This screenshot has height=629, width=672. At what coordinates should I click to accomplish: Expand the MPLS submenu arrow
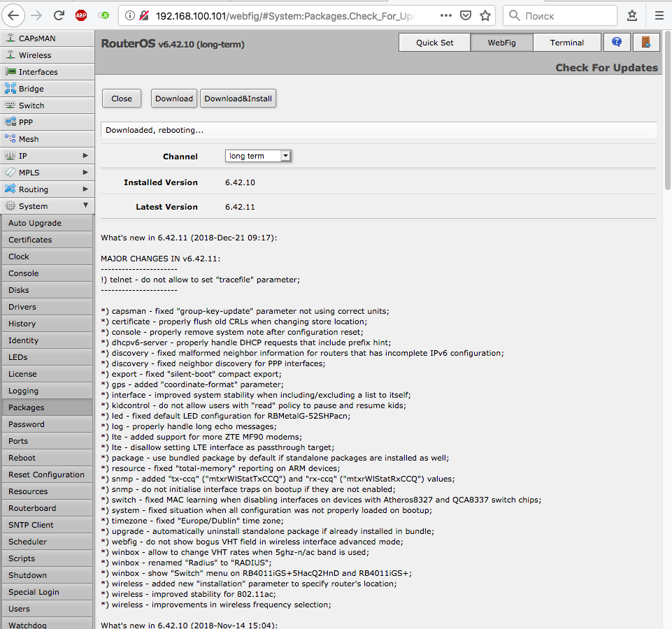[85, 172]
